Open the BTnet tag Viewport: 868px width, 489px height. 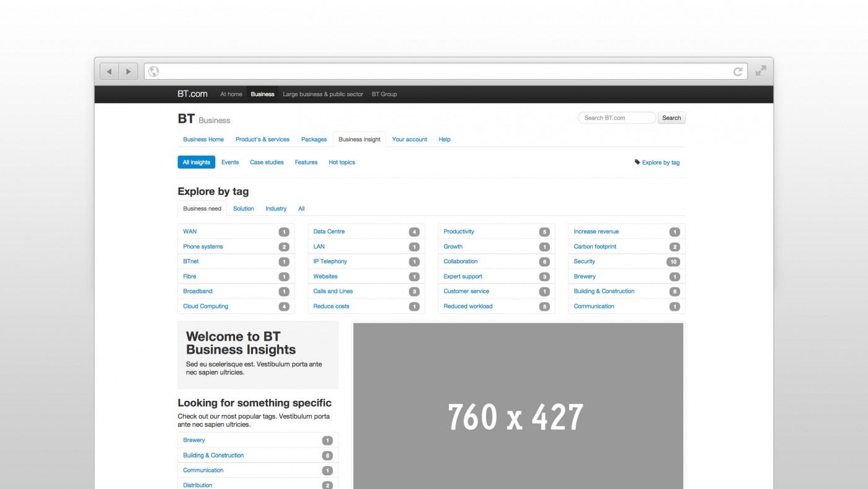pyautogui.click(x=191, y=261)
